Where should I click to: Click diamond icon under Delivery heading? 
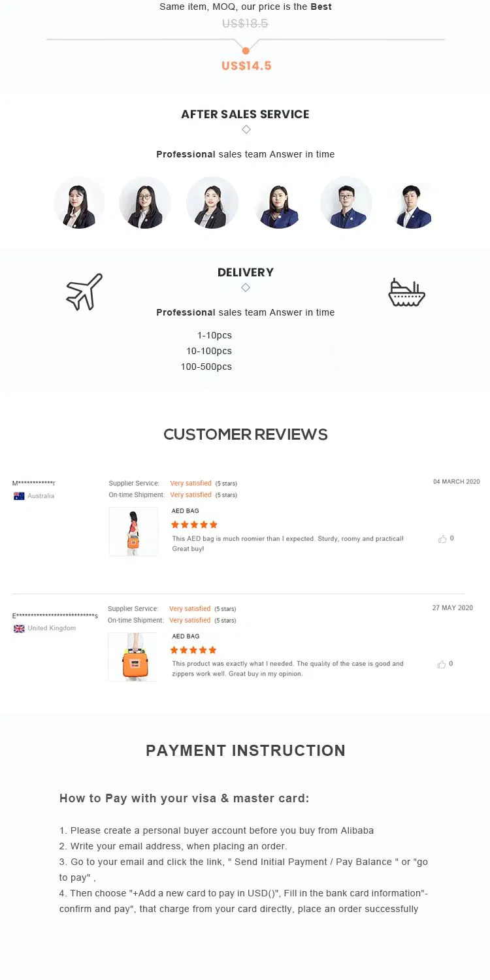pyautogui.click(x=246, y=287)
